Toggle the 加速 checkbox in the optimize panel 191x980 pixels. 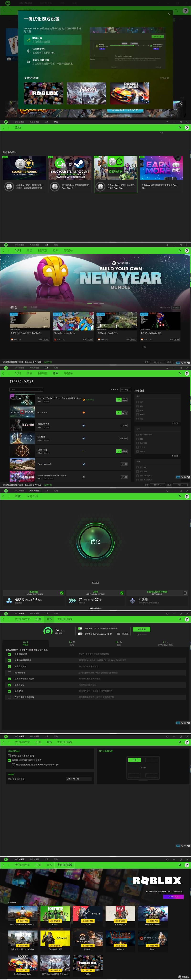[x=122, y=593]
